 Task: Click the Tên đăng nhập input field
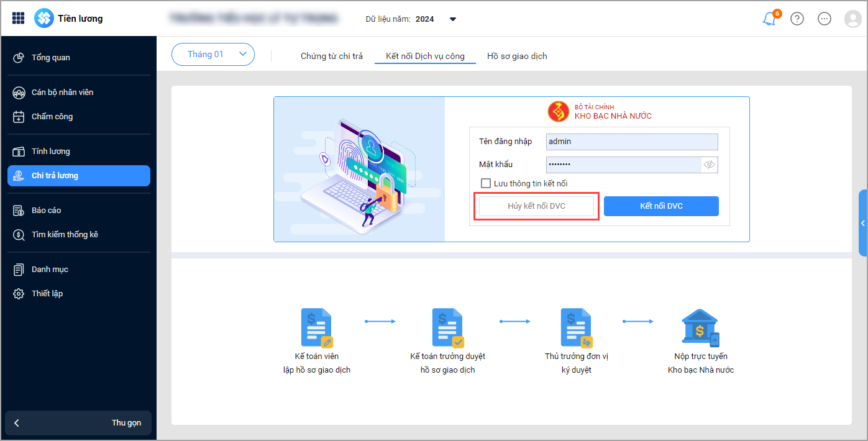click(632, 142)
